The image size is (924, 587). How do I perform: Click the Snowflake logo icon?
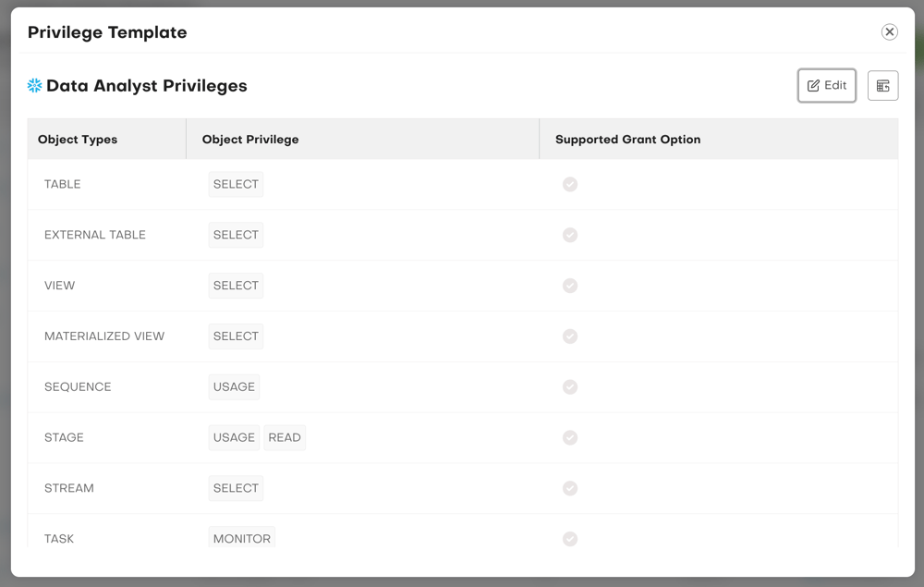35,86
